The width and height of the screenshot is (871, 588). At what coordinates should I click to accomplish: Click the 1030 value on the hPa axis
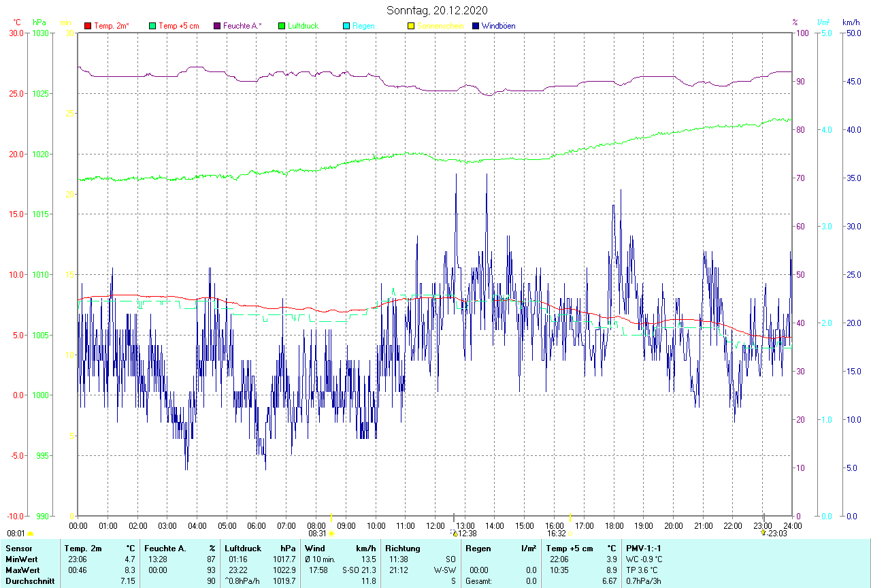point(40,33)
